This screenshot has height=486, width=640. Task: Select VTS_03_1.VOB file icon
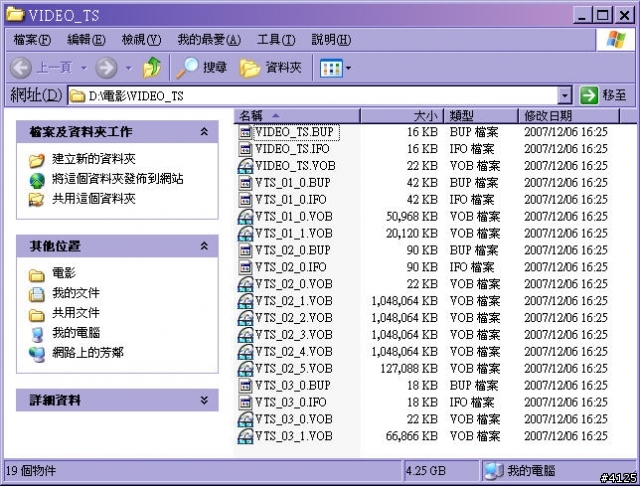(245, 436)
